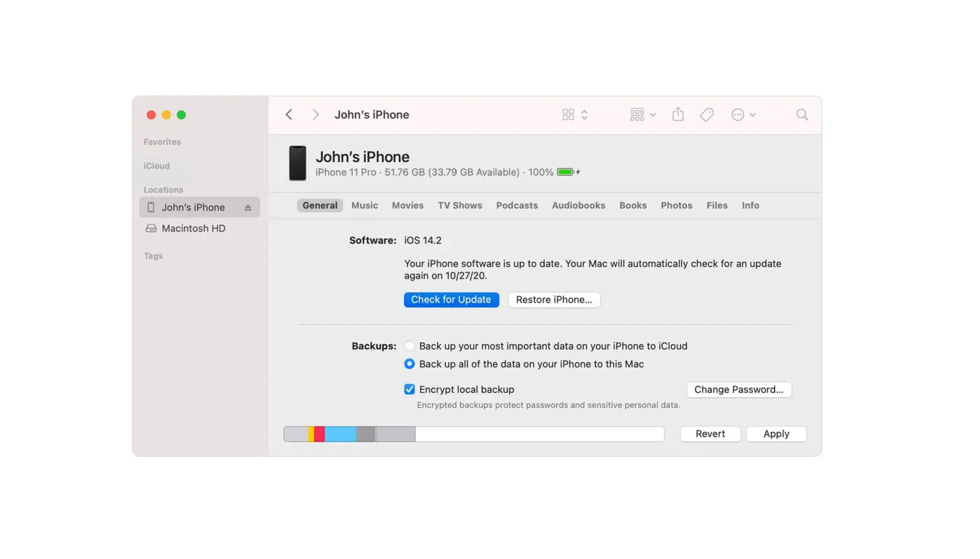Click storage info '51.76 GB (33.79 GB Available)'
Image resolution: width=980 pixels, height=559 pixels.
[x=452, y=172]
